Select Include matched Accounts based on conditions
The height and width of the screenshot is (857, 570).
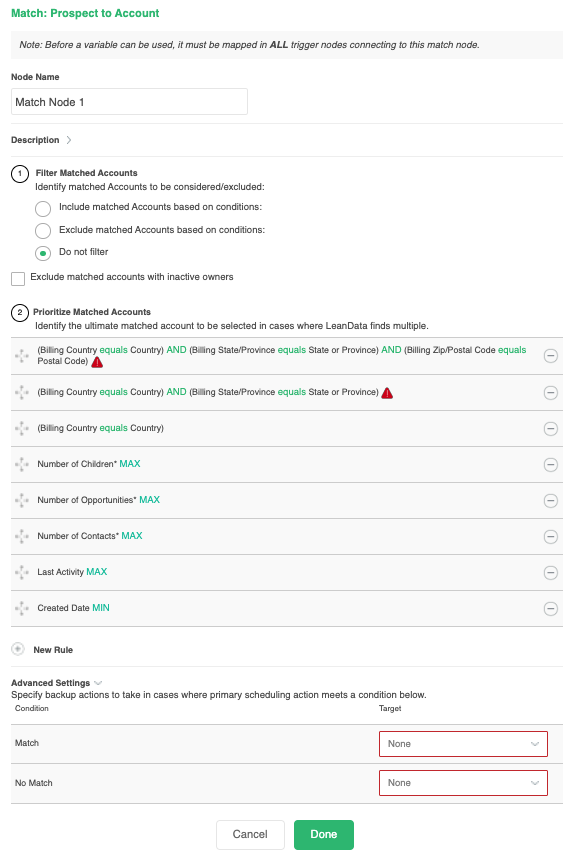(43, 208)
